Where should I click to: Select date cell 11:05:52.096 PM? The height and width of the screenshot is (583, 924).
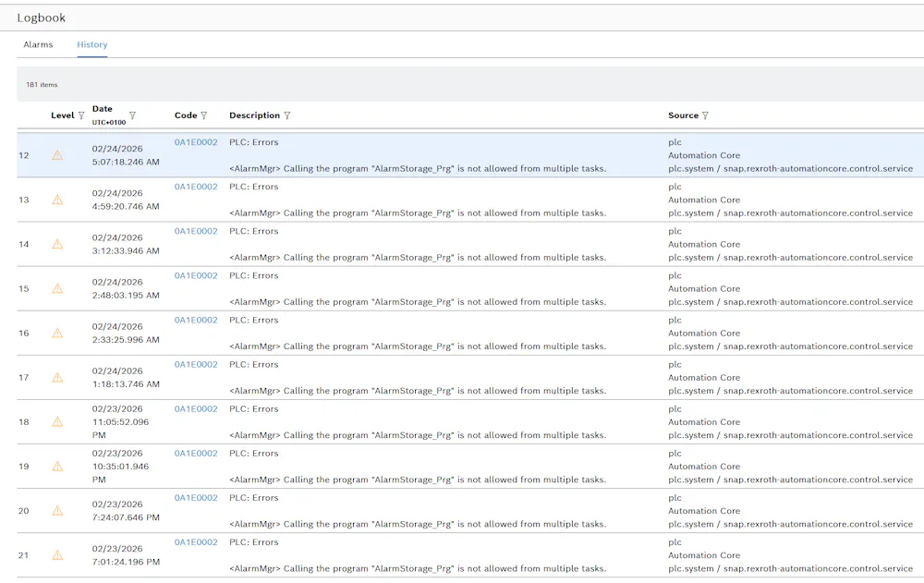120,422
